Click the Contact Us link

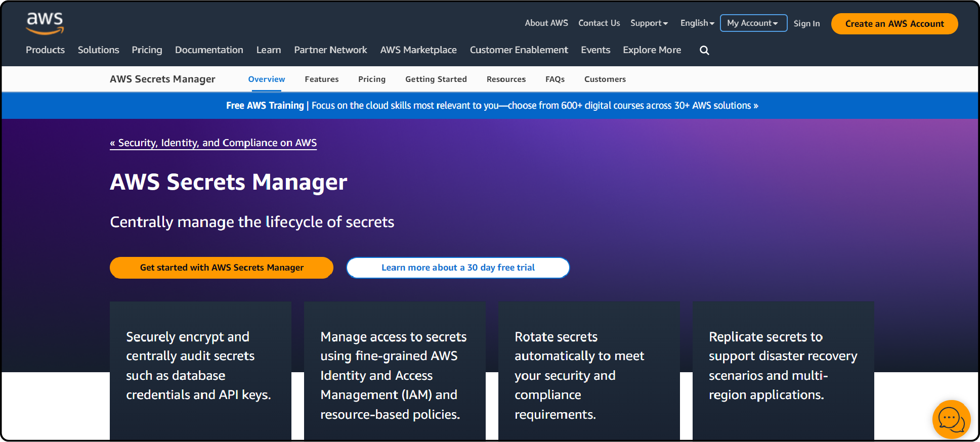tap(599, 23)
